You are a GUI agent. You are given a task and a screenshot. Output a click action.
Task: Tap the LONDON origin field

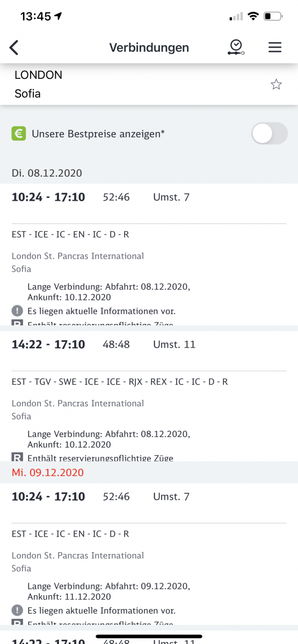tap(38, 75)
